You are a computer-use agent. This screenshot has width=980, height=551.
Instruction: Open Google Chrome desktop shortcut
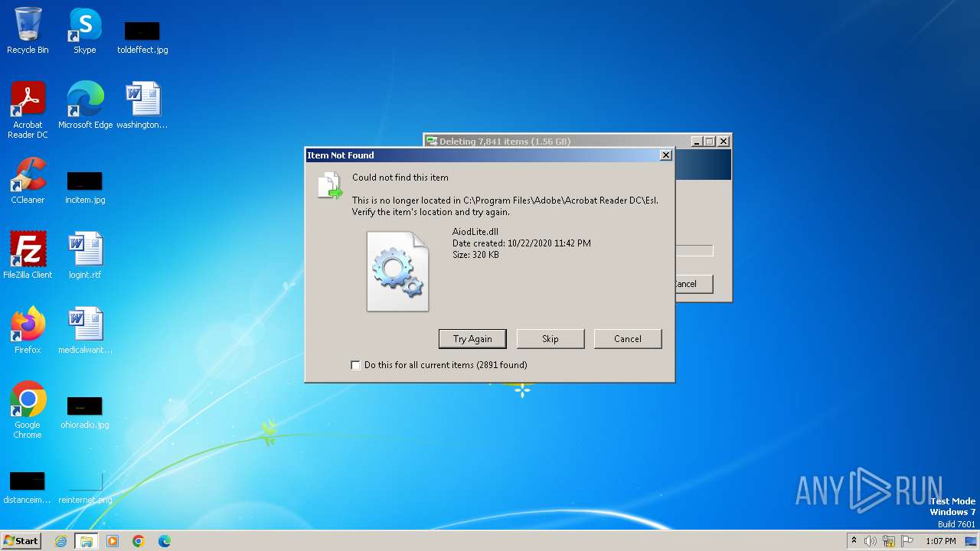point(28,410)
